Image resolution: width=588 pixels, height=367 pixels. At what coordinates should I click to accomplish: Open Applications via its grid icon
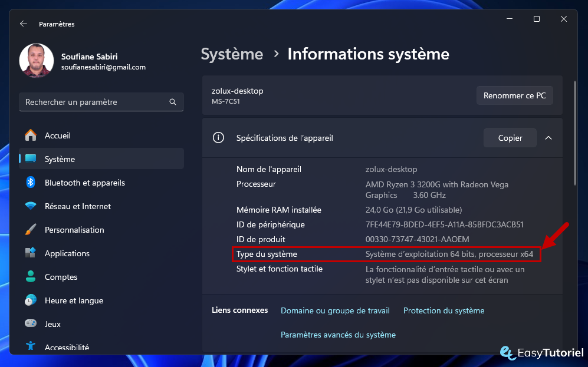pos(32,253)
